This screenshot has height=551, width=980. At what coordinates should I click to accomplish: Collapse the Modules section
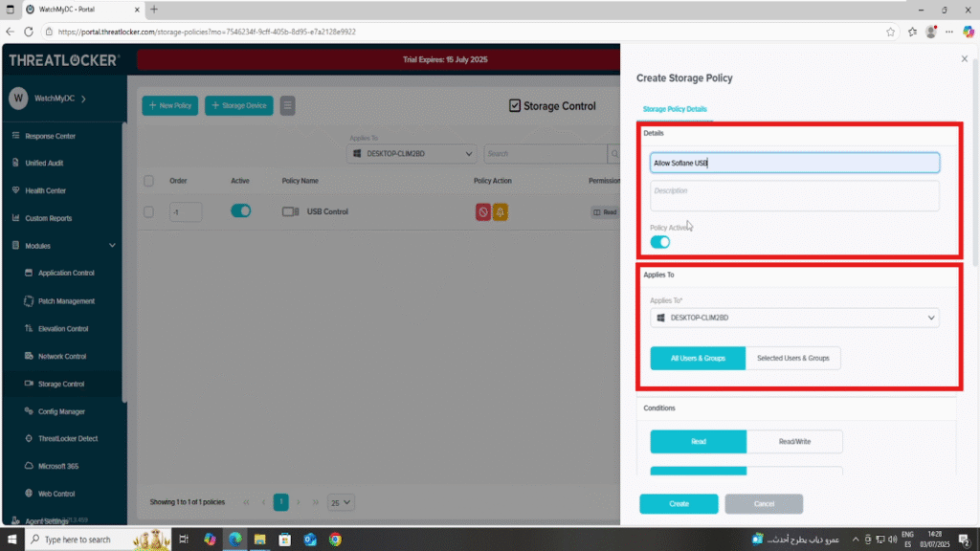(112, 246)
